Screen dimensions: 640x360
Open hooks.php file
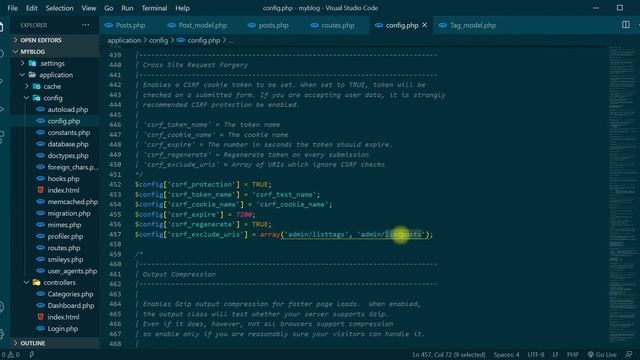pos(63,179)
